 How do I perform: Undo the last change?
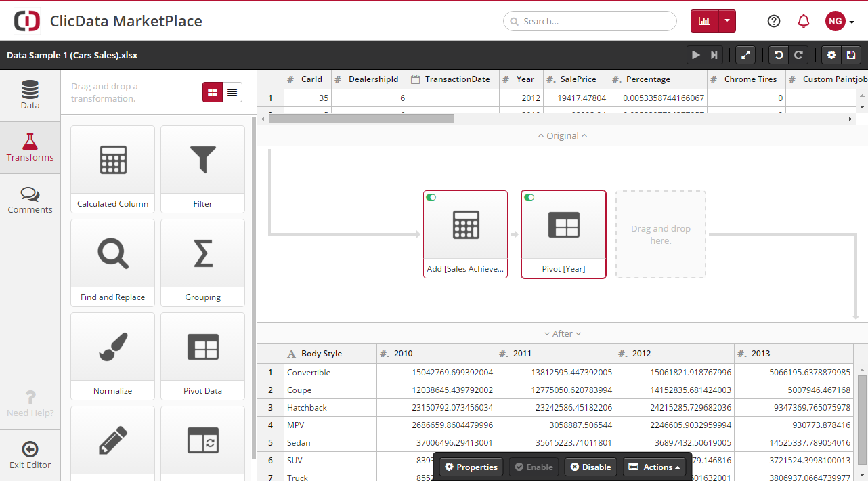pyautogui.click(x=778, y=55)
